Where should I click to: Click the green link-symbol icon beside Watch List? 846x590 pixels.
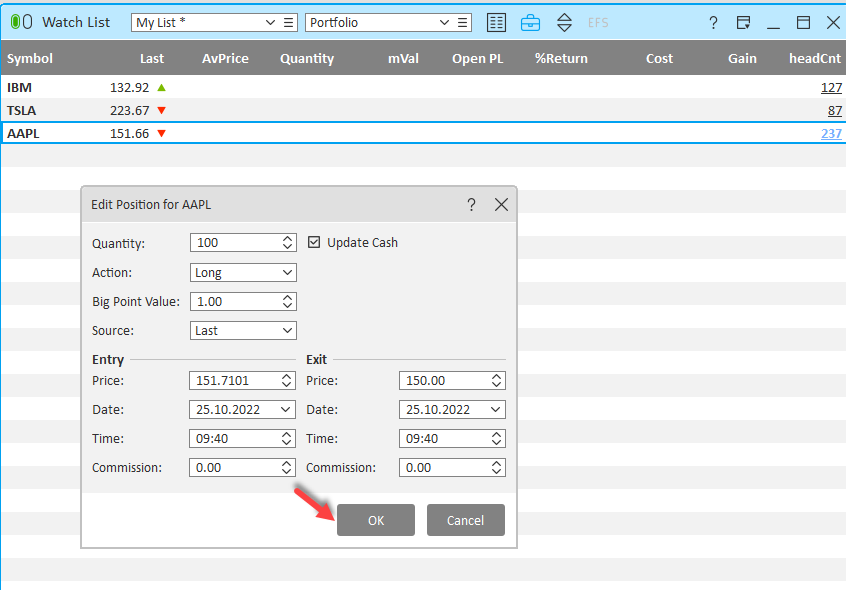[x=22, y=22]
